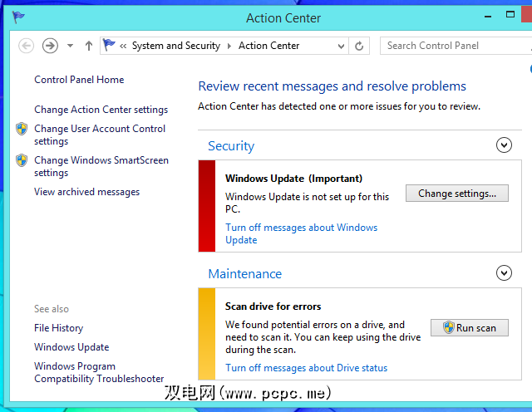This screenshot has height=412, width=532.
Task: Select Action Center breadcrumb
Action: pos(268,46)
